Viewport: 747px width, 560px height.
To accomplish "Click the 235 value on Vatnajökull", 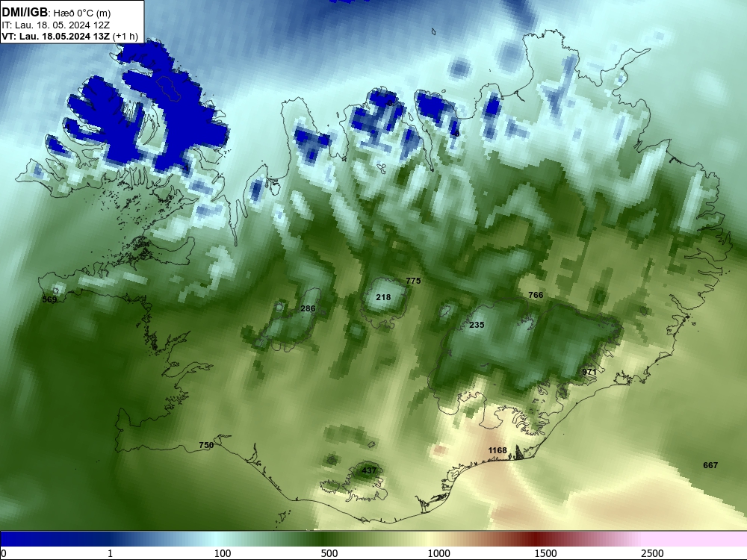I will 477,325.
